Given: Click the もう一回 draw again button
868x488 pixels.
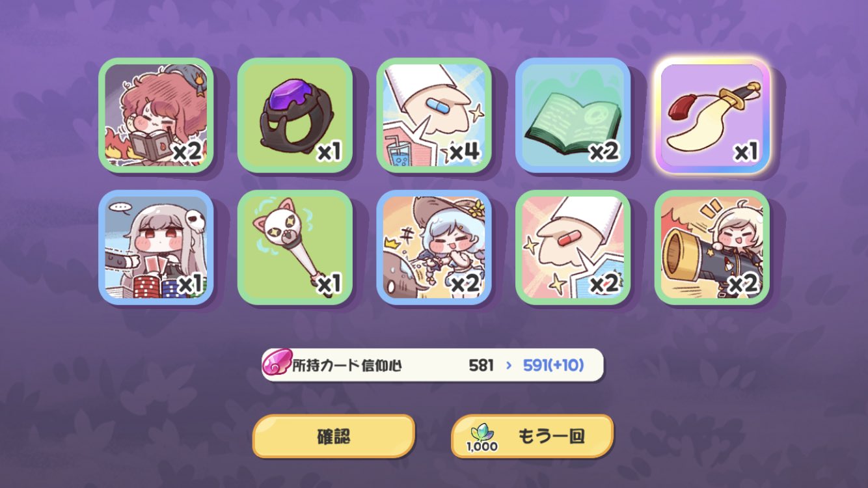Looking at the screenshot, I should 532,435.
